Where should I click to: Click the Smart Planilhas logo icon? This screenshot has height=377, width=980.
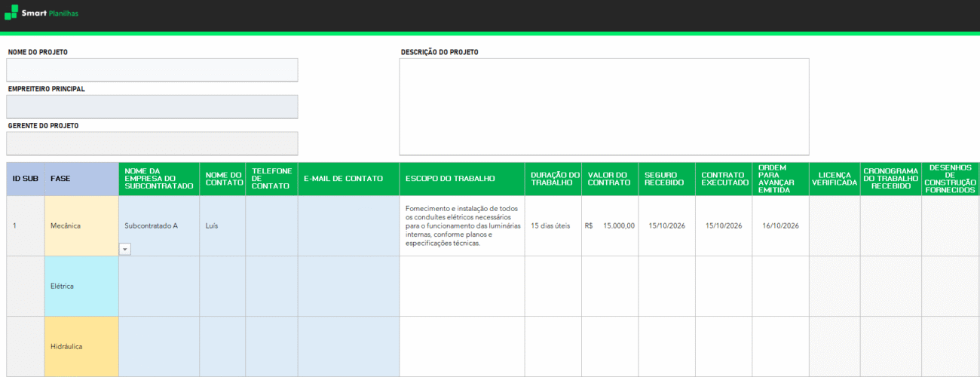[11, 13]
